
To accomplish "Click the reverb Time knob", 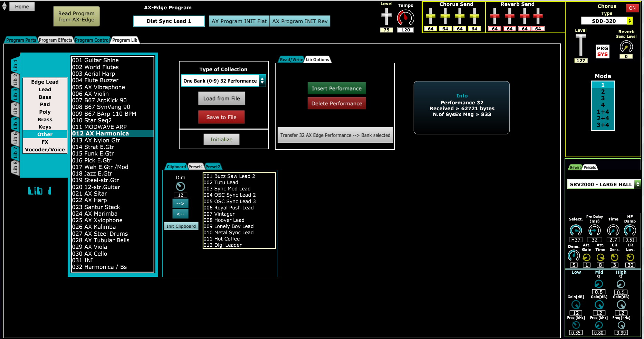I will point(613,230).
